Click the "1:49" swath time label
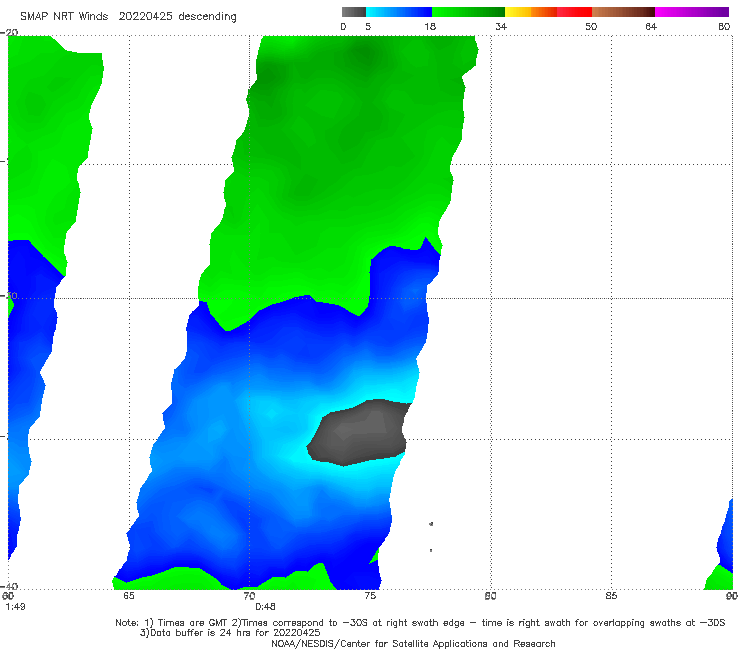The image size is (740, 650). [15, 607]
